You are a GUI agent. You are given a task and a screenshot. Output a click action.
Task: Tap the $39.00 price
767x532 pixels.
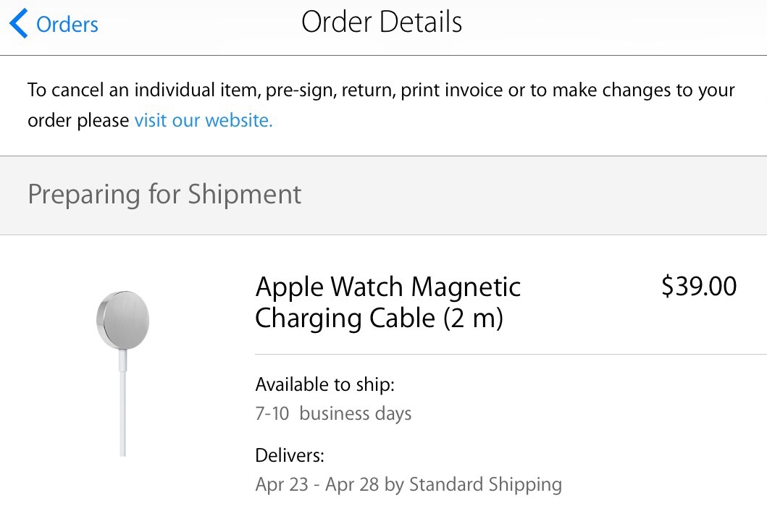click(698, 286)
